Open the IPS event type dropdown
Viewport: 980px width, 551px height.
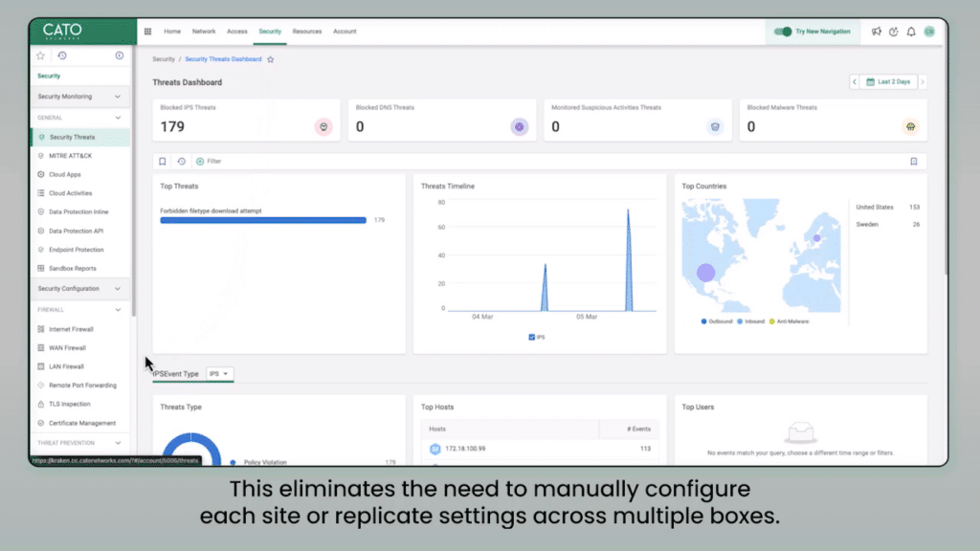pos(221,373)
